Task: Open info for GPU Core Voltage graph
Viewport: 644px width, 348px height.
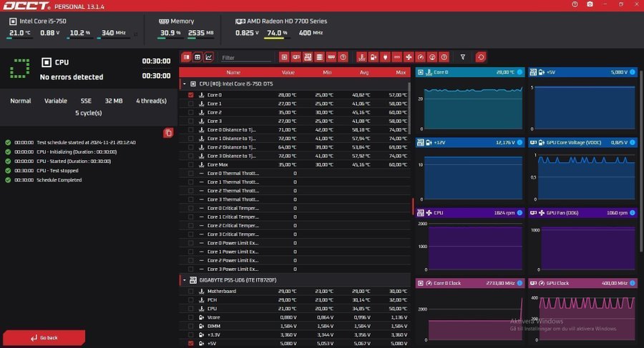Action: [633, 142]
